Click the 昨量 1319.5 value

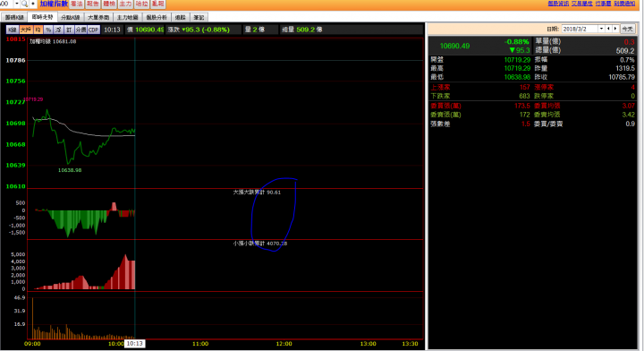click(x=624, y=68)
